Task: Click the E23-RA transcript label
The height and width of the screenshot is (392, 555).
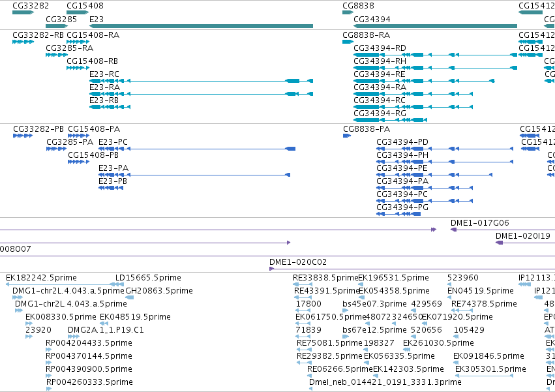Action: point(105,87)
